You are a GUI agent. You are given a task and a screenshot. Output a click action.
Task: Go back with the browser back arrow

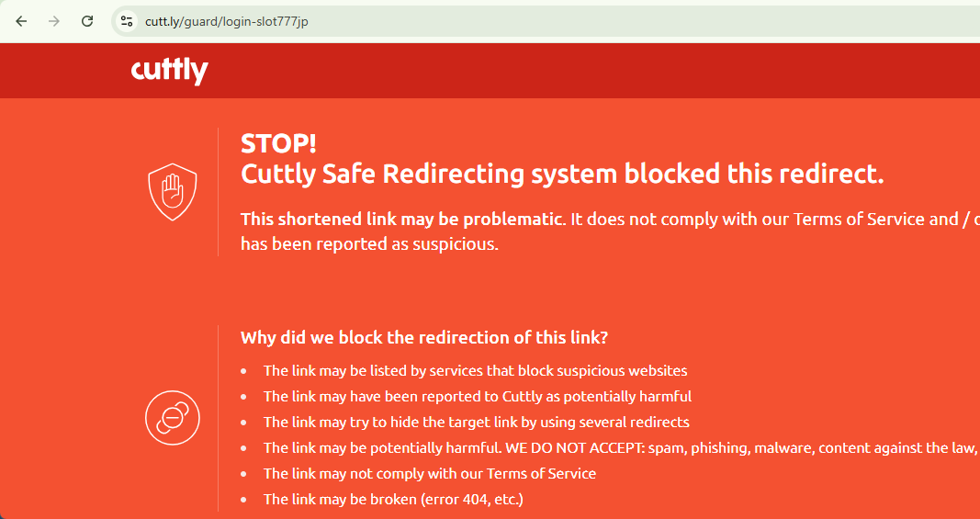(x=21, y=21)
